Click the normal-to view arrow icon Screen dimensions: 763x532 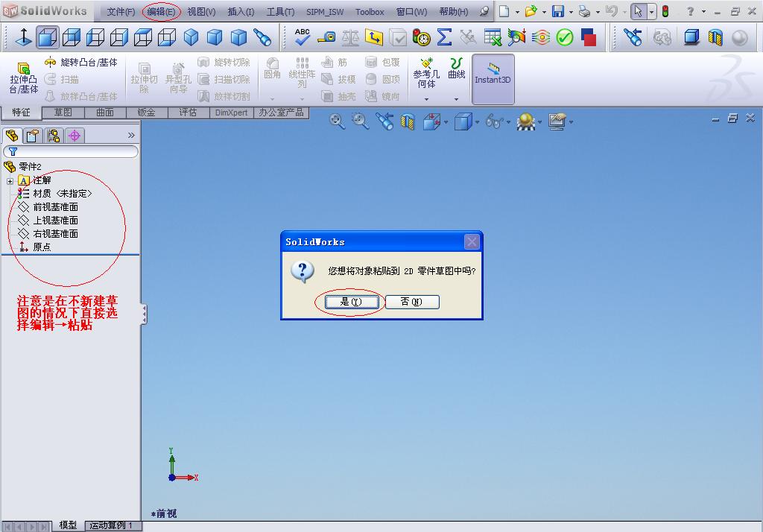[x=23, y=37]
